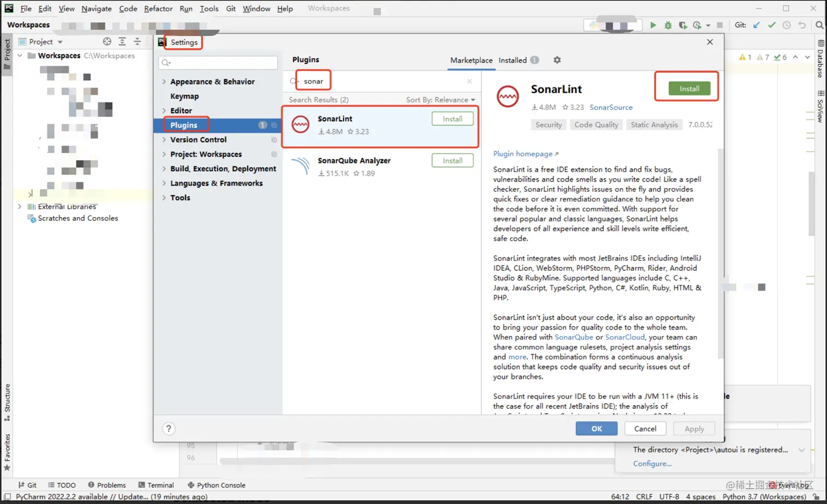Screen dimensions: 827x504
Task: Install SonarLint from results list
Action: (452, 119)
